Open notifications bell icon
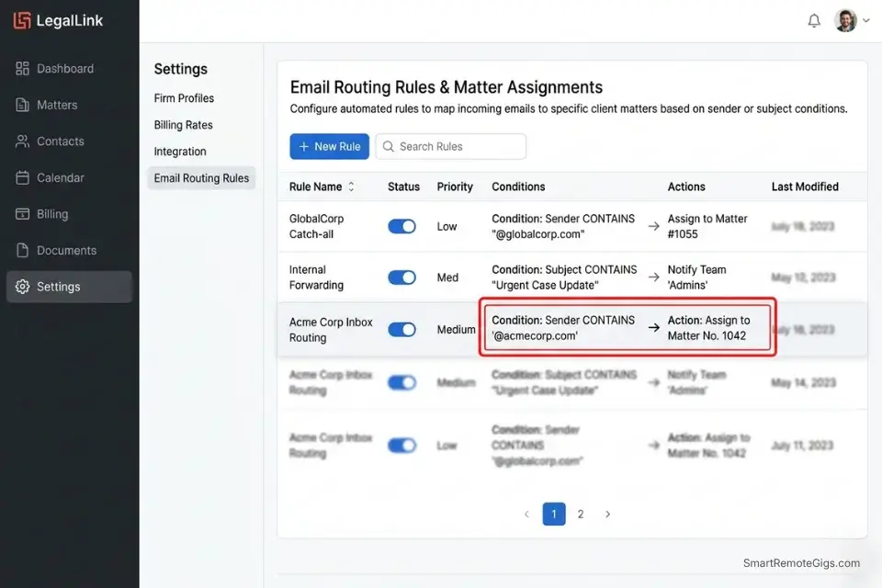Image resolution: width=882 pixels, height=588 pixels. click(814, 21)
